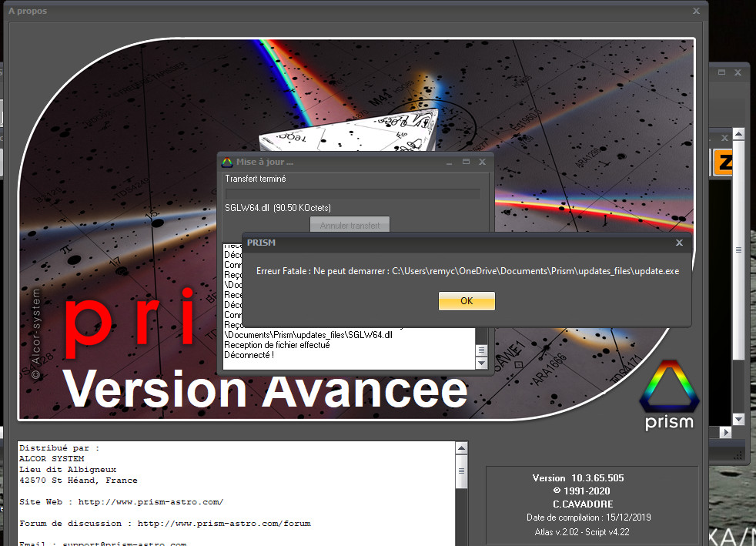The image size is (756, 546).
Task: Click the prism icon in Mise à jour title bar
Action: click(227, 162)
